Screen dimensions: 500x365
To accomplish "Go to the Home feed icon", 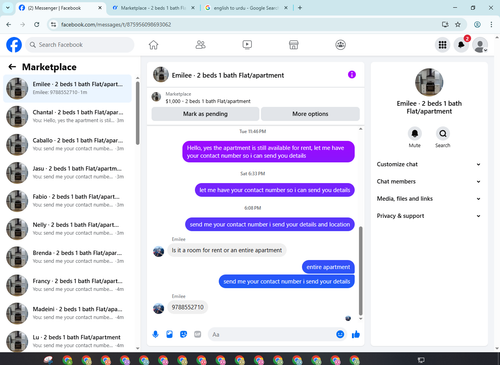I will coord(153,45).
